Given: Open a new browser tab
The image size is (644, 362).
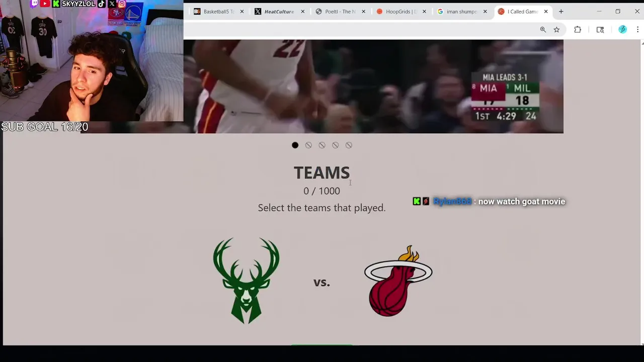Looking at the screenshot, I should pyautogui.click(x=561, y=12).
